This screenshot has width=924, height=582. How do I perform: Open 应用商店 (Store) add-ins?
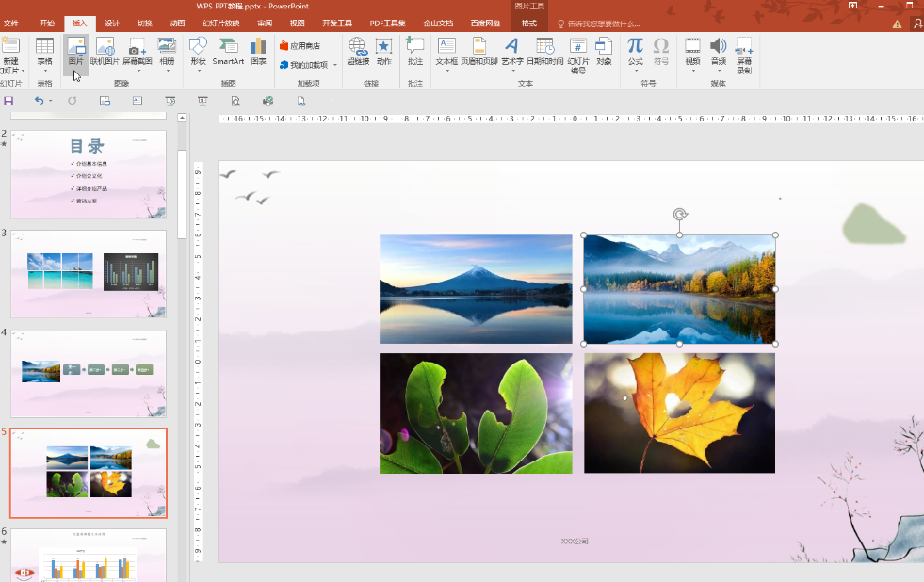click(300, 45)
